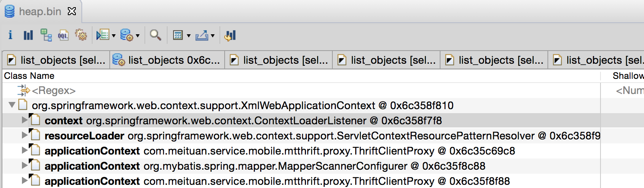Expand the context ContextLoaderListener row
The image size is (644, 188).
click(24, 120)
